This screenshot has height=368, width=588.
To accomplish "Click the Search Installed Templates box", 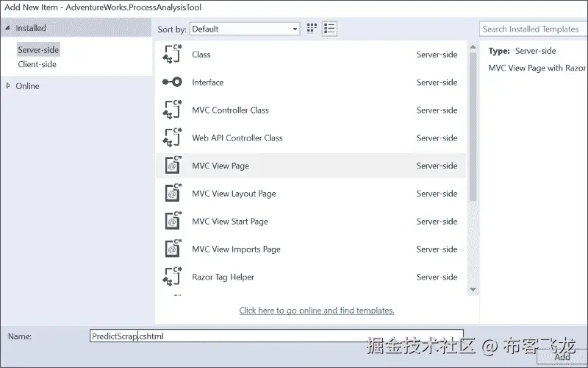I will 534,29.
